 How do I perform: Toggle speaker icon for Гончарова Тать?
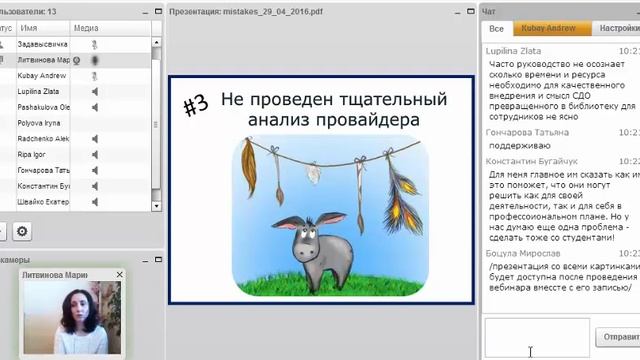[x=95, y=170]
